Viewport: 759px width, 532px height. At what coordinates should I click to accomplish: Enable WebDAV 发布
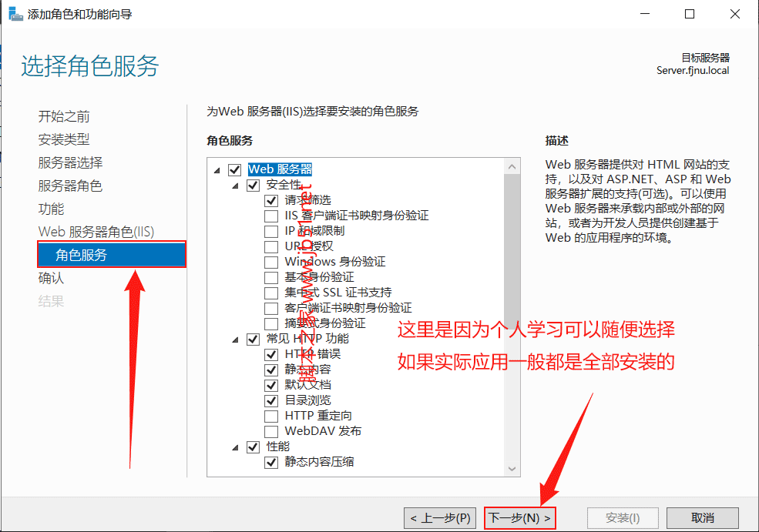click(271, 431)
